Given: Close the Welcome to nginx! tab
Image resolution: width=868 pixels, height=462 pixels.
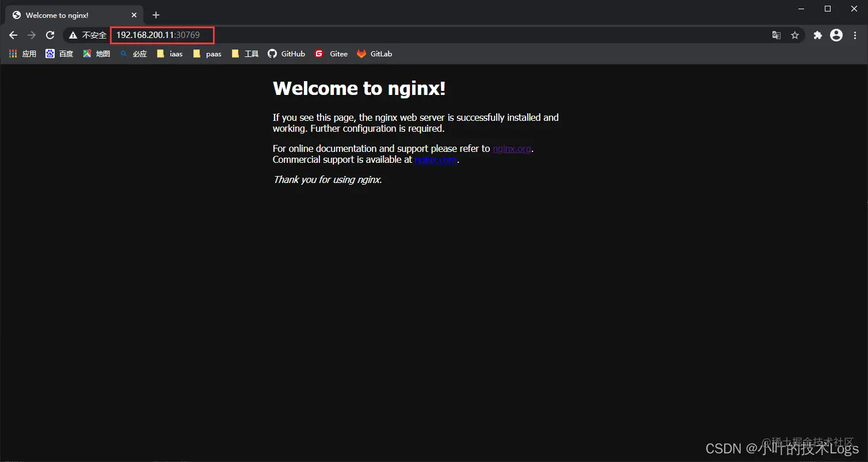Looking at the screenshot, I should pyautogui.click(x=134, y=15).
